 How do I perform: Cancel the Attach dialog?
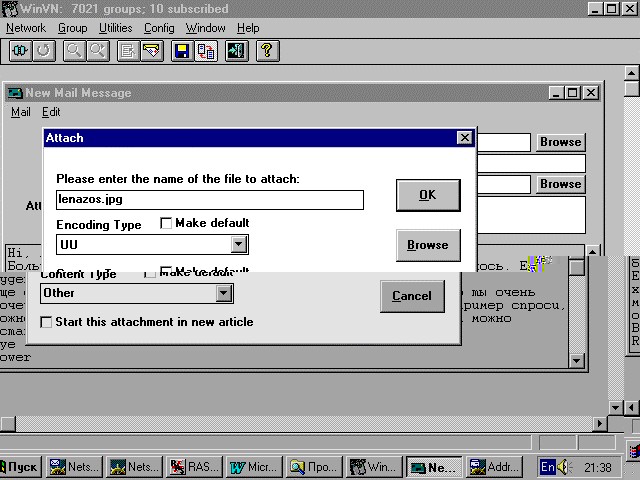411,296
